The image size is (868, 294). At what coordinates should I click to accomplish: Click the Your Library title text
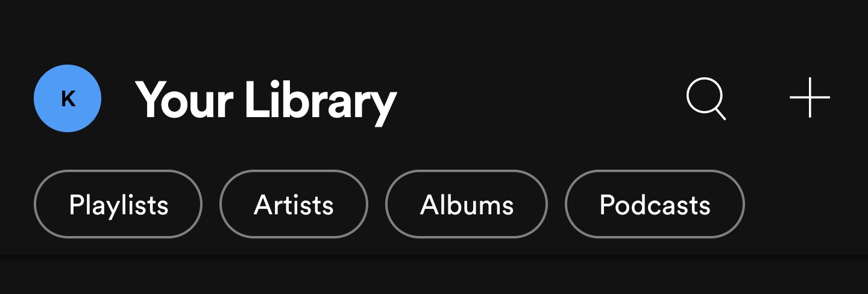click(x=266, y=101)
